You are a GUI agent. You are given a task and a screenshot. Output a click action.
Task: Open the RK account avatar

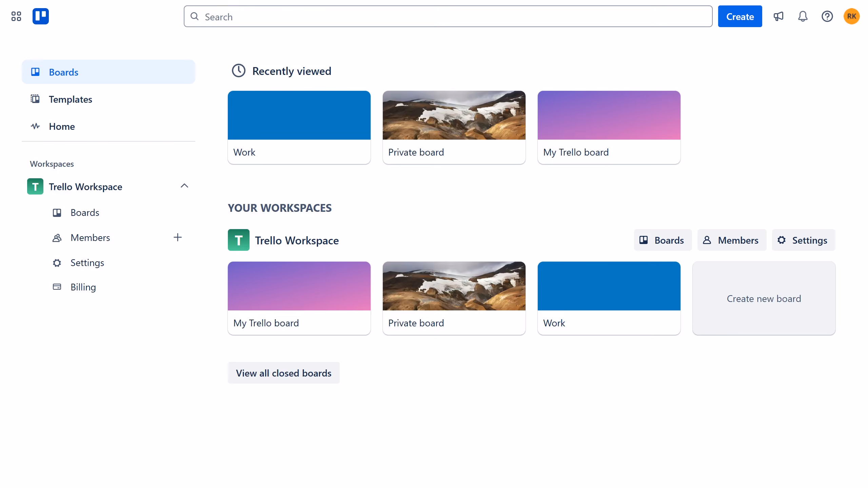[x=852, y=16]
